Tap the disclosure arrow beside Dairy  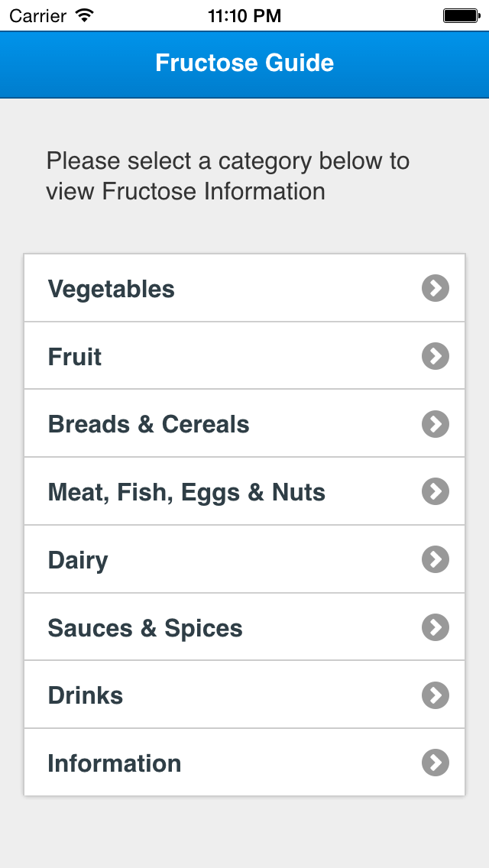[435, 559]
